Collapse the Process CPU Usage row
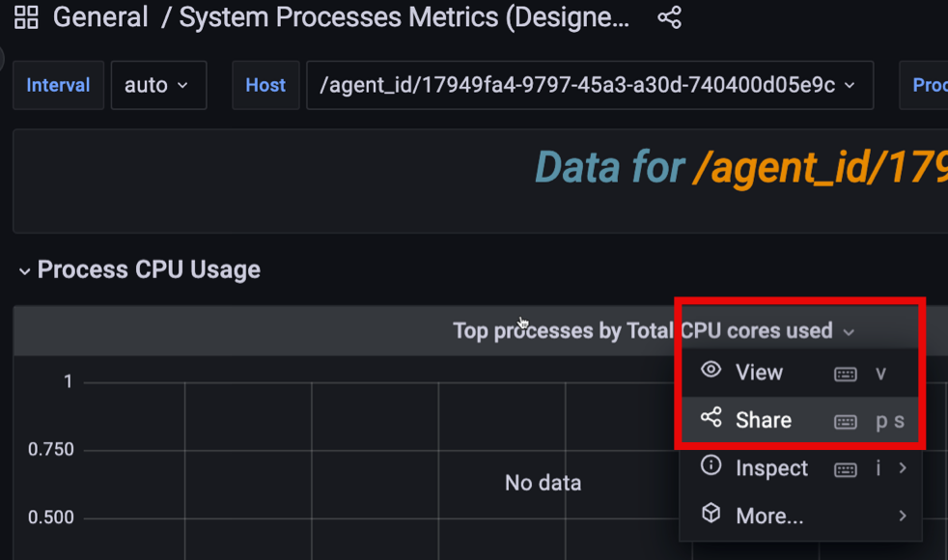 (24, 271)
